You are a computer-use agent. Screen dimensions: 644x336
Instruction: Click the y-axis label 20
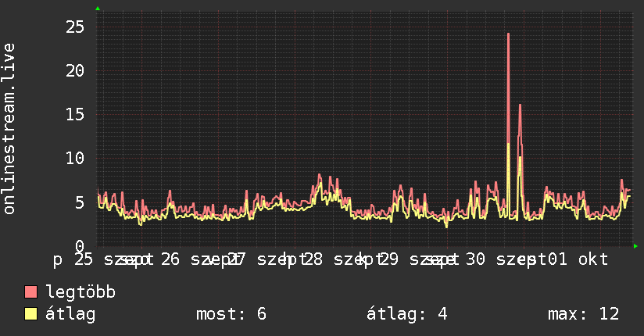click(75, 70)
